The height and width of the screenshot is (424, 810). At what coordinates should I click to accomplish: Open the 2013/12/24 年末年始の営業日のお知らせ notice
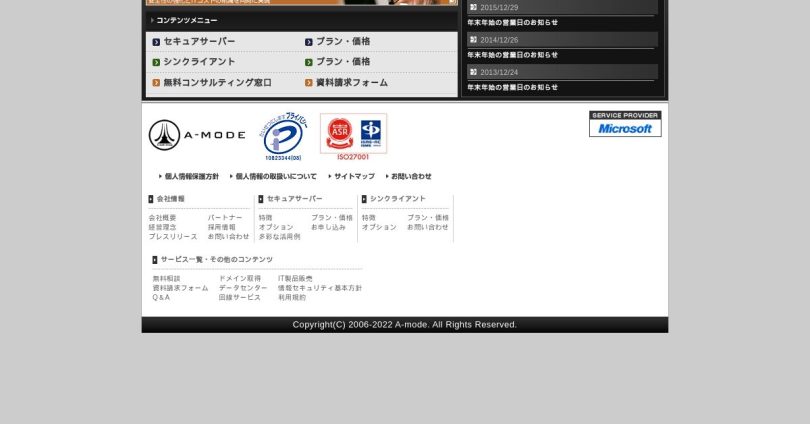(x=512, y=88)
